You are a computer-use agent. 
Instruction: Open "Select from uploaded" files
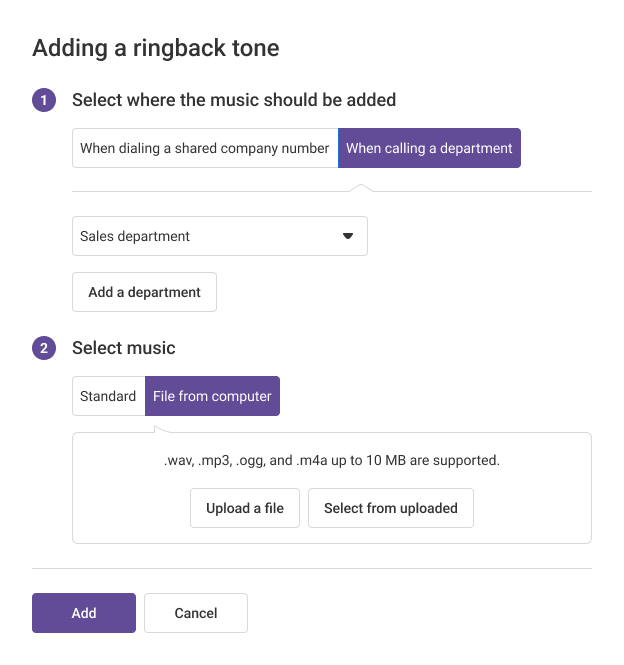390,508
